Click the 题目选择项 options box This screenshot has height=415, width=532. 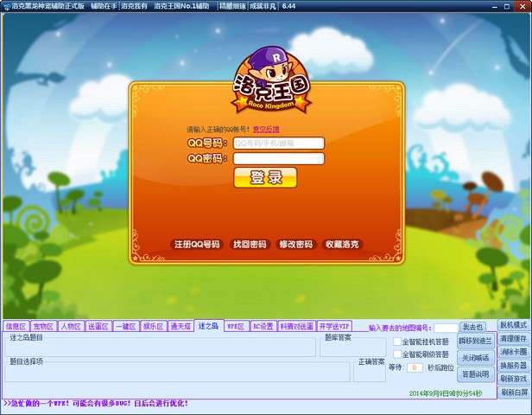pos(177,372)
